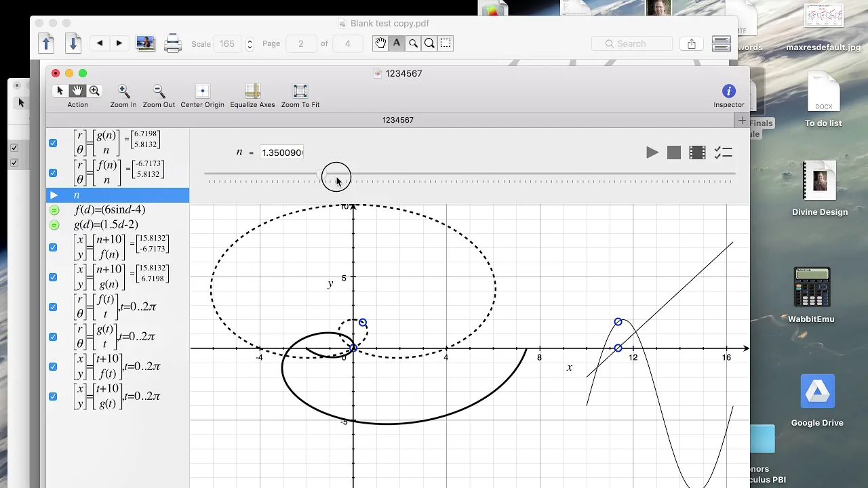The width and height of the screenshot is (868, 488).
Task: Click the green icon beside g(d) definition
Action: pyautogui.click(x=54, y=225)
